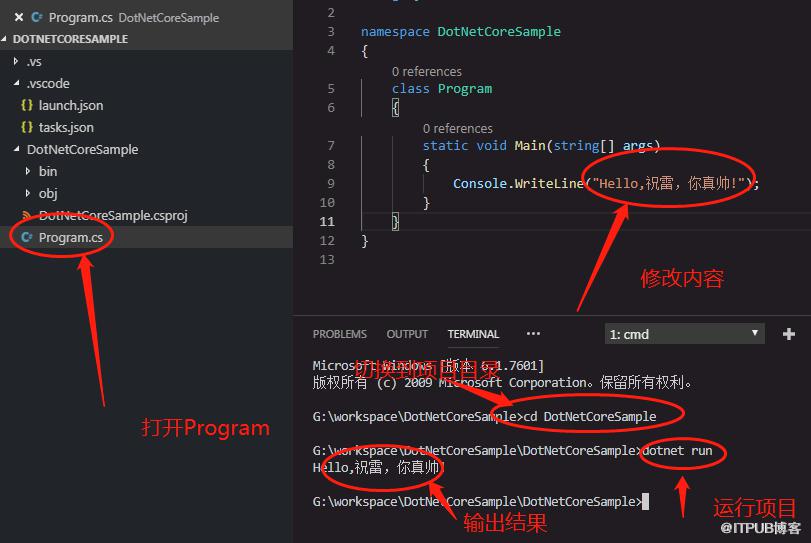Click the 'Main' method name on line 7

(530, 146)
